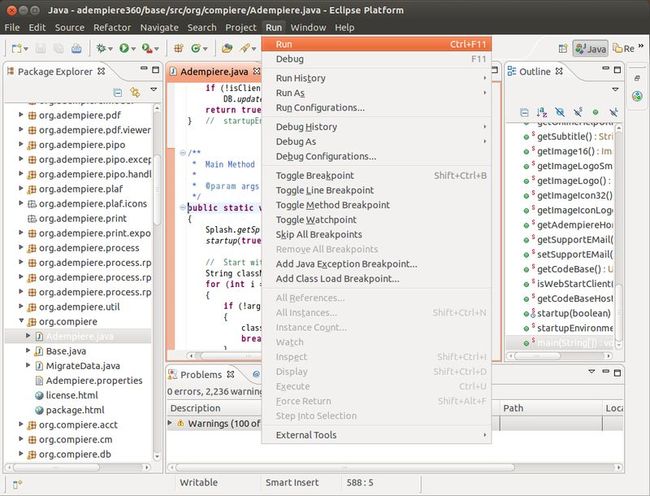Switch to the Re perspective button
This screenshot has height=496, width=650.
click(x=624, y=48)
